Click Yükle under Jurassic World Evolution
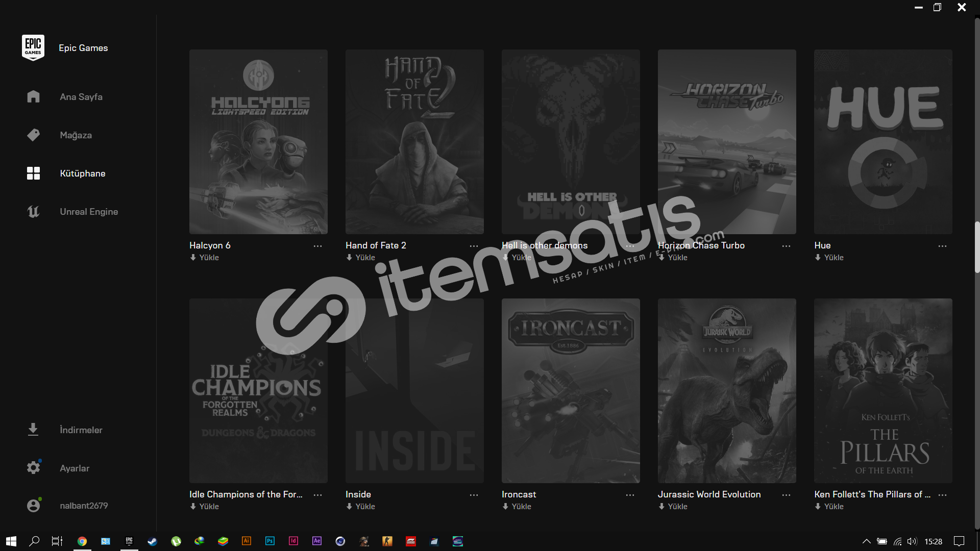The image size is (980, 551). 673,507
